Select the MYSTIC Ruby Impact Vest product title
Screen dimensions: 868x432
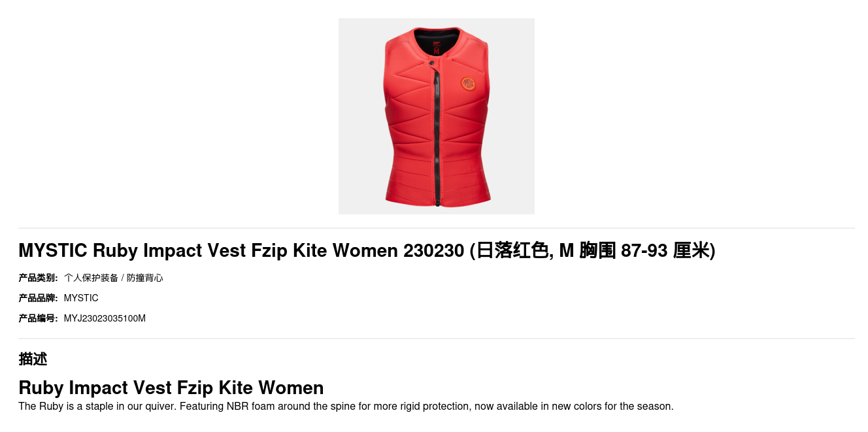click(367, 250)
